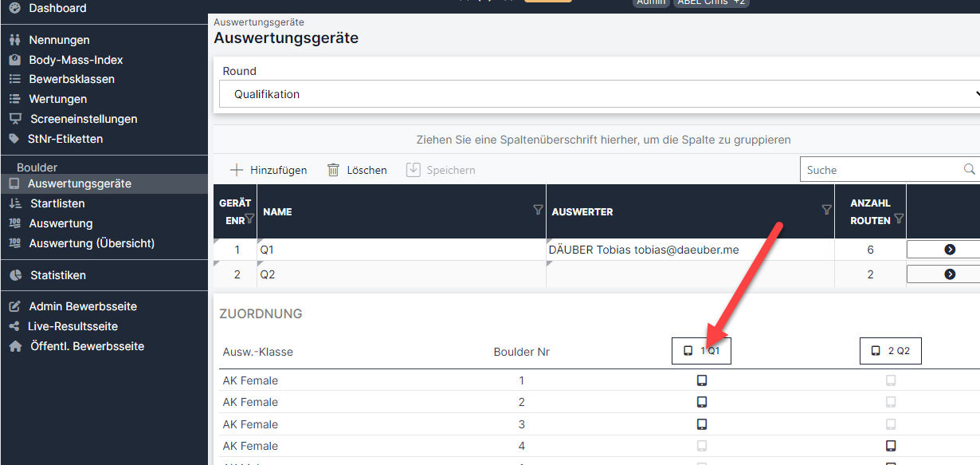
Task: Click the Hinzufügen button
Action: point(269,170)
